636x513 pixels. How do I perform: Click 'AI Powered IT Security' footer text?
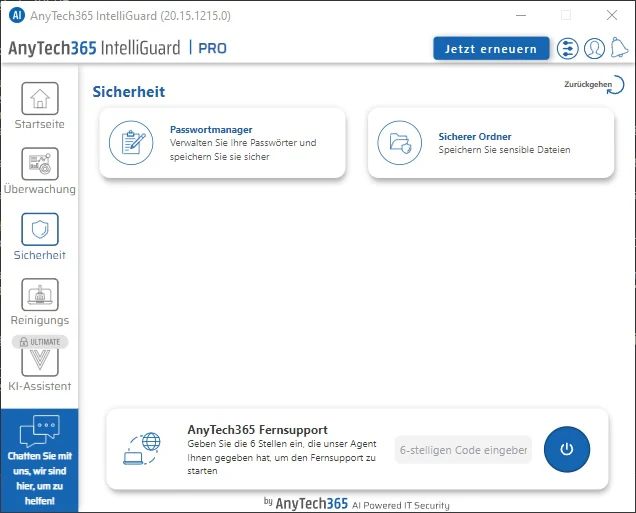point(401,505)
